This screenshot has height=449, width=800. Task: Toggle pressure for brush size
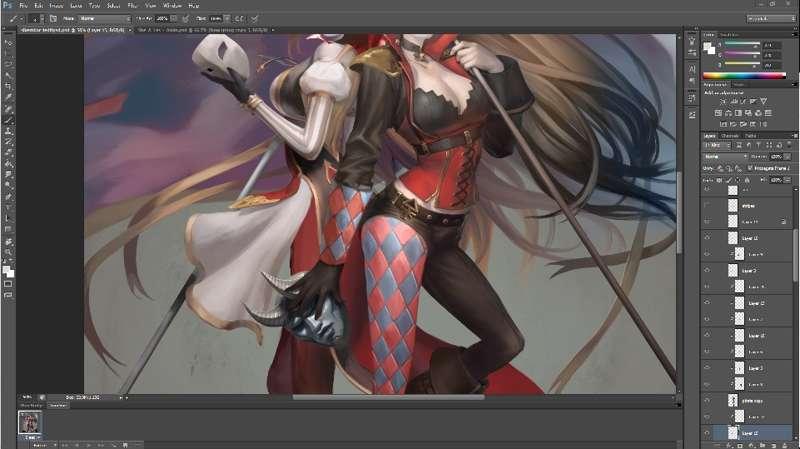pos(254,18)
